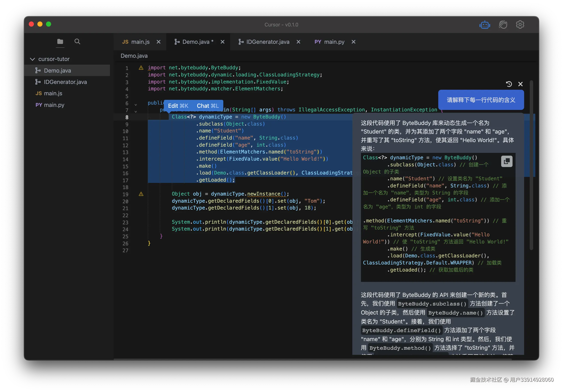Click warning icon on line 19
Image resolution: width=563 pixels, height=392 pixels.
141,194
